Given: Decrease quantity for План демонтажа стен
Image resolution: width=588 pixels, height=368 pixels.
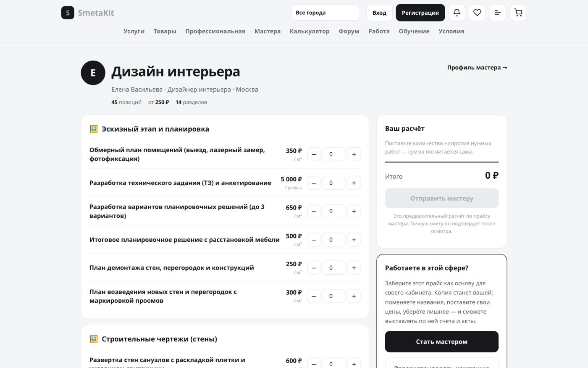Looking at the screenshot, I should click(x=314, y=268).
